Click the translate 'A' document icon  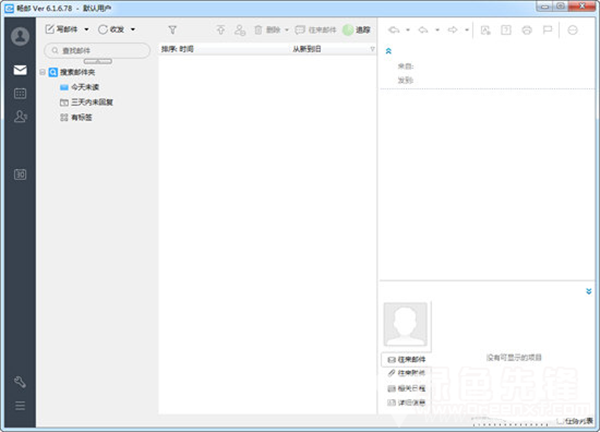coord(486,30)
